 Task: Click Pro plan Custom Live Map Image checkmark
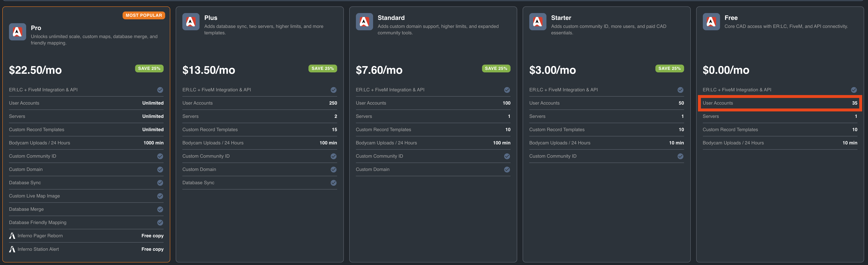coord(160,196)
